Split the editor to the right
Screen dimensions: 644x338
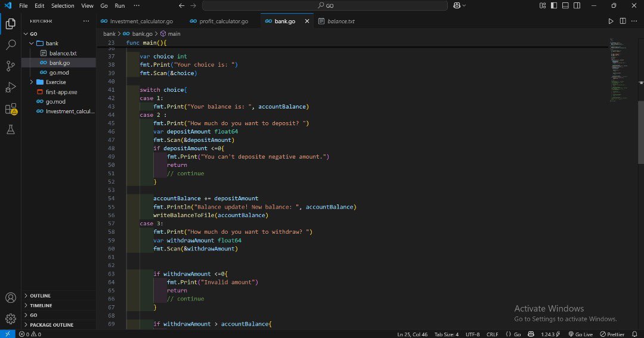623,21
